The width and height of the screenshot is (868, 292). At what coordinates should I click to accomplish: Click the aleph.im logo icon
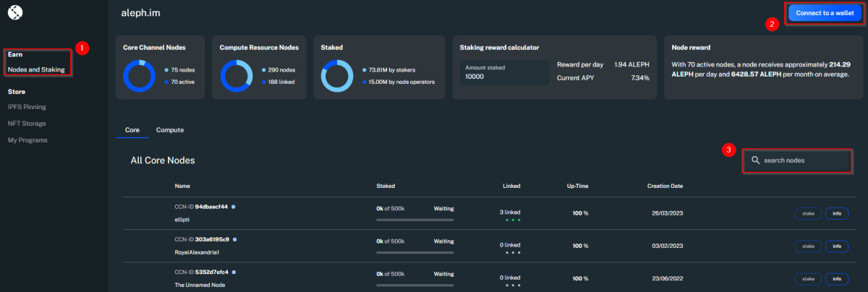tap(15, 12)
